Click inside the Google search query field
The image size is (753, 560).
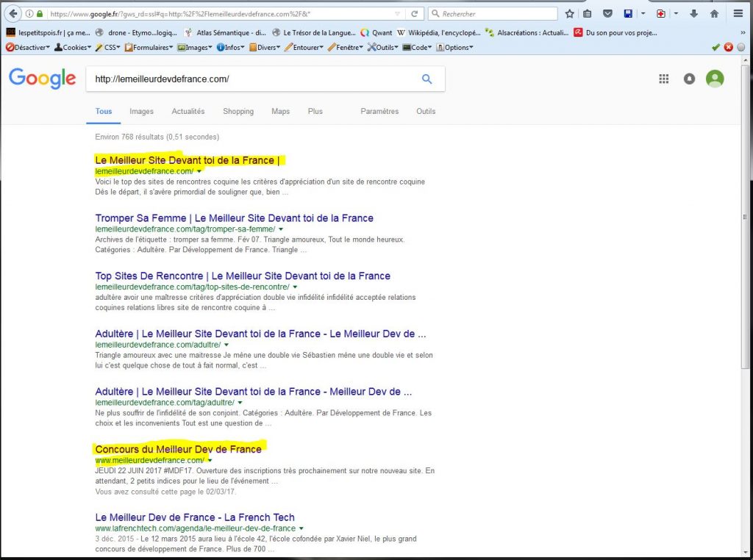pyautogui.click(x=250, y=79)
